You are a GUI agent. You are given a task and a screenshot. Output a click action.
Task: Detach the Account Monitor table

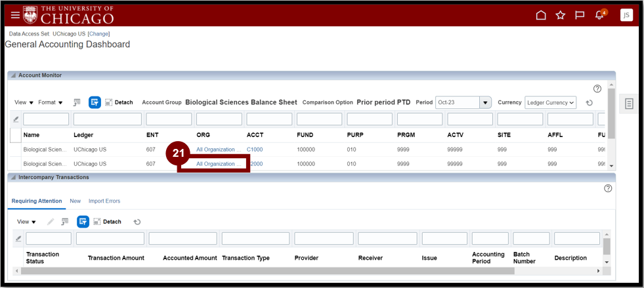pyautogui.click(x=119, y=102)
